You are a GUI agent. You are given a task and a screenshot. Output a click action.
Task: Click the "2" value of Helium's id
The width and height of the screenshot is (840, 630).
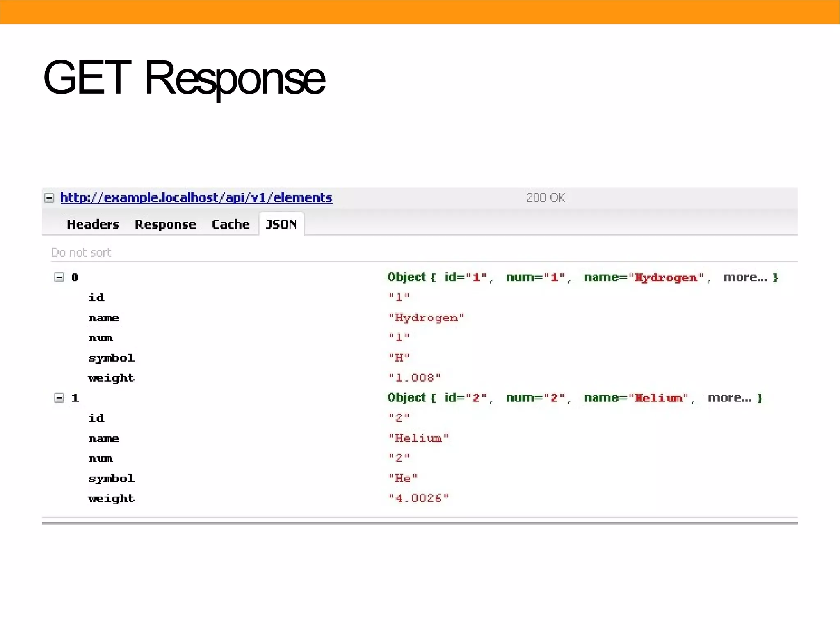click(x=399, y=418)
